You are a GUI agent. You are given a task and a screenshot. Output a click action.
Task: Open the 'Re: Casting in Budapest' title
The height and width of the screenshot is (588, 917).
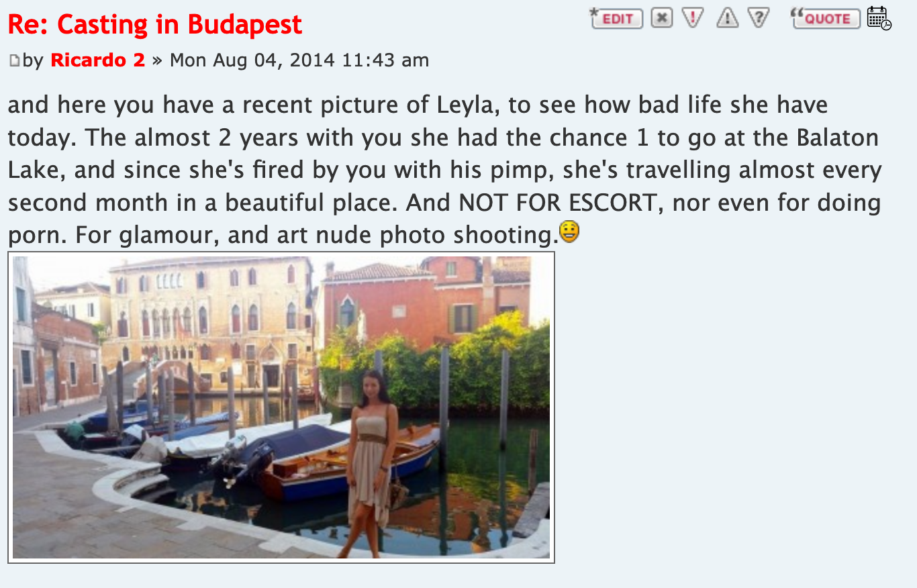point(155,25)
